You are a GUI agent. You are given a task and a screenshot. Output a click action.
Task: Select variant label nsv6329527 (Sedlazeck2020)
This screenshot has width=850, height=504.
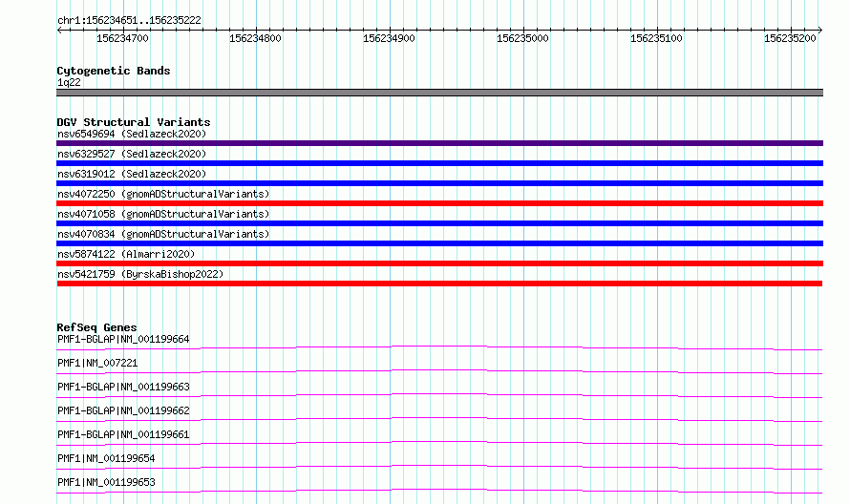(132, 154)
